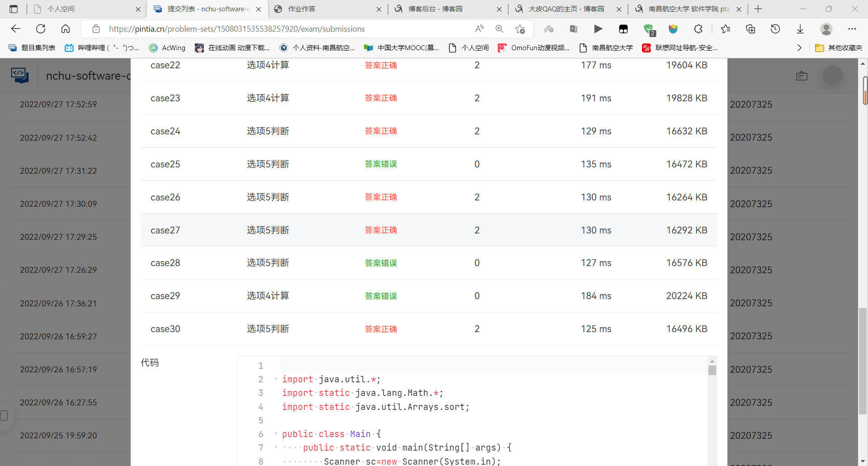Open the green shield extension with badge 2
The image size is (868, 466).
(x=649, y=29)
